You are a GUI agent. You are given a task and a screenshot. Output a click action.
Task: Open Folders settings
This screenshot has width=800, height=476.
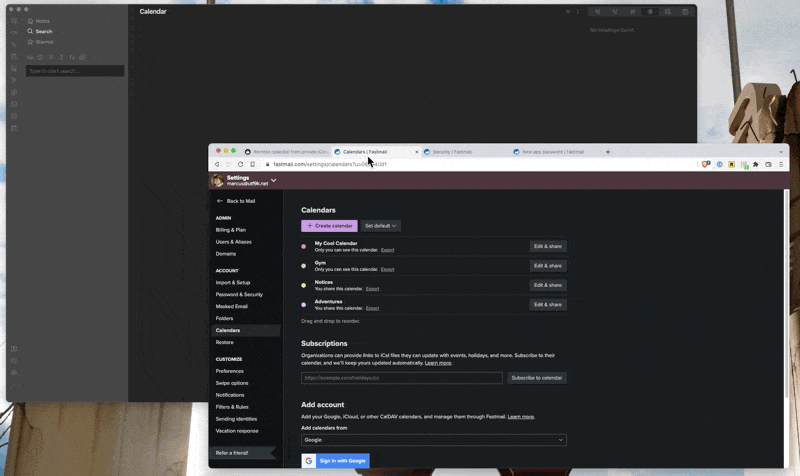point(224,318)
